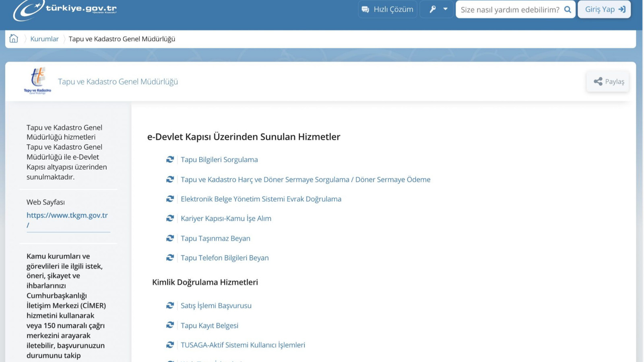644x362 pixels.
Task: Click the search magnifier icon
Action: click(x=568, y=10)
